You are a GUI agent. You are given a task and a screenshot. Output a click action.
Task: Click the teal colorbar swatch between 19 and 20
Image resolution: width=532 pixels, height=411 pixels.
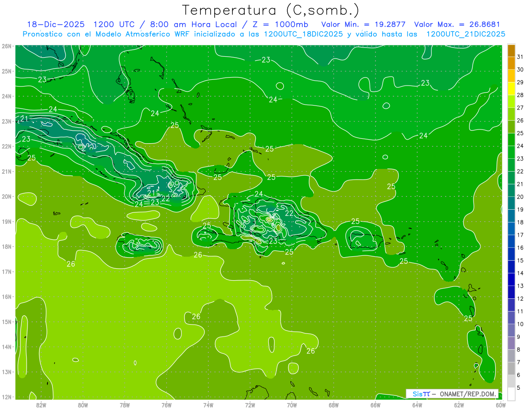[x=511, y=203]
